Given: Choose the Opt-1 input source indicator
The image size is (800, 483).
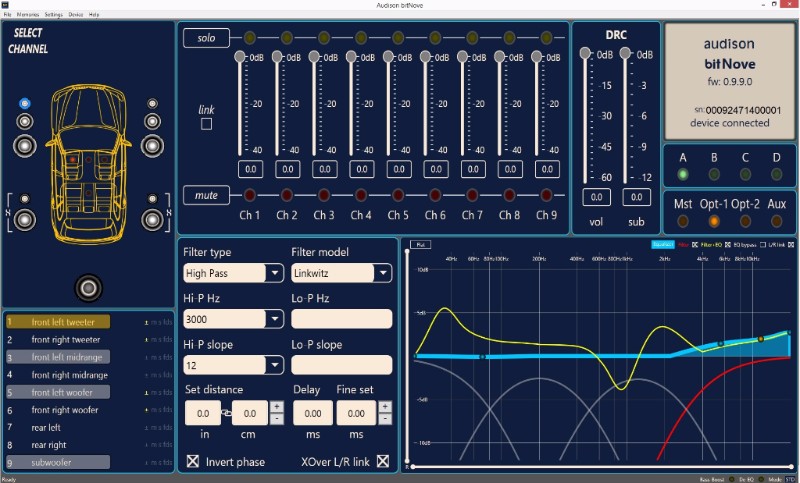Looking at the screenshot, I should pyautogui.click(x=715, y=220).
